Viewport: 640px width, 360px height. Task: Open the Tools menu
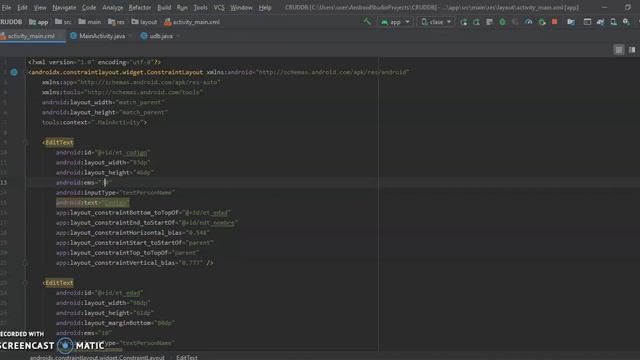[x=200, y=7]
